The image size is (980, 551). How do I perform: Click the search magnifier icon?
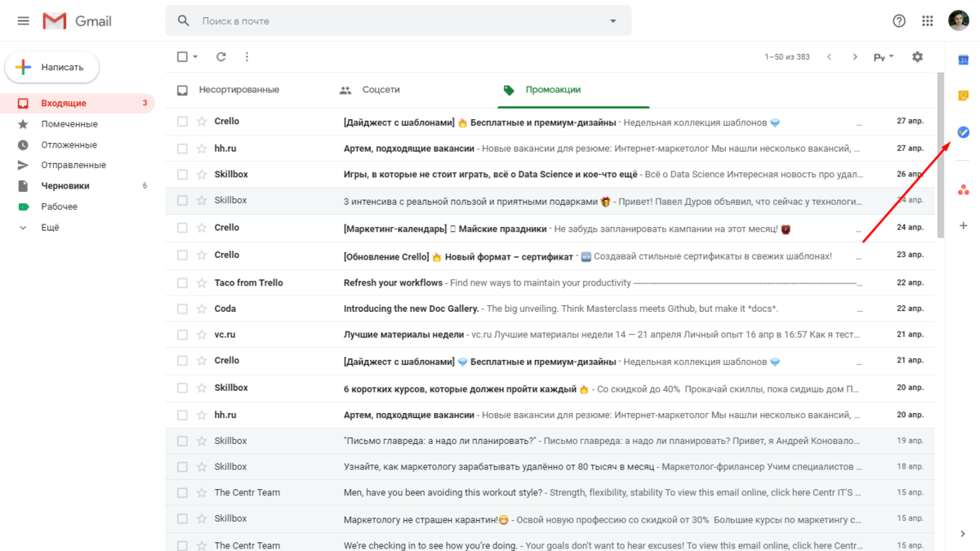(x=184, y=20)
